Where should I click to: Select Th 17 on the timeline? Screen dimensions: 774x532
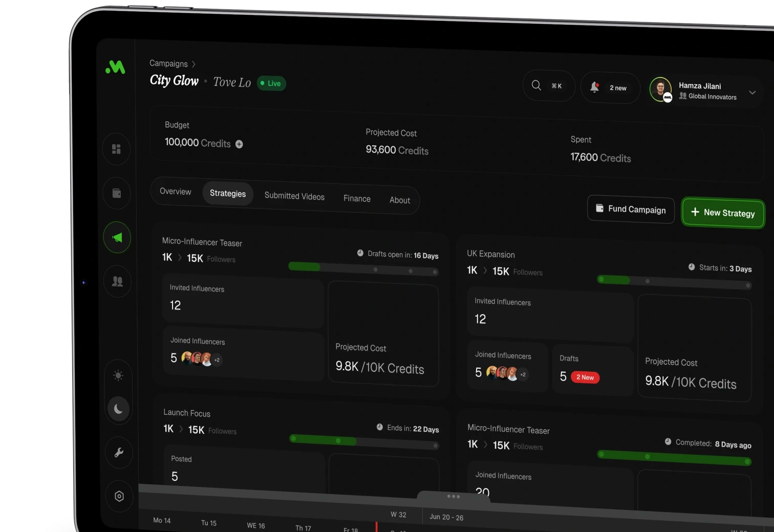tap(303, 528)
